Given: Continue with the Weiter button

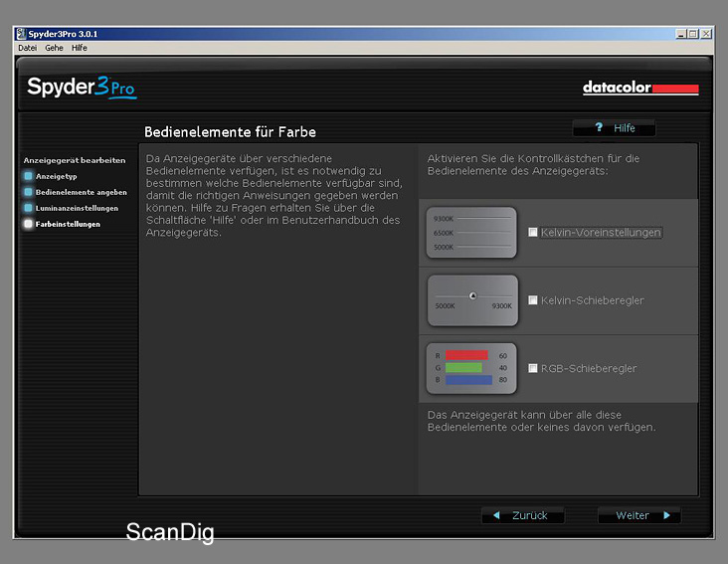Looking at the screenshot, I should tap(639, 515).
